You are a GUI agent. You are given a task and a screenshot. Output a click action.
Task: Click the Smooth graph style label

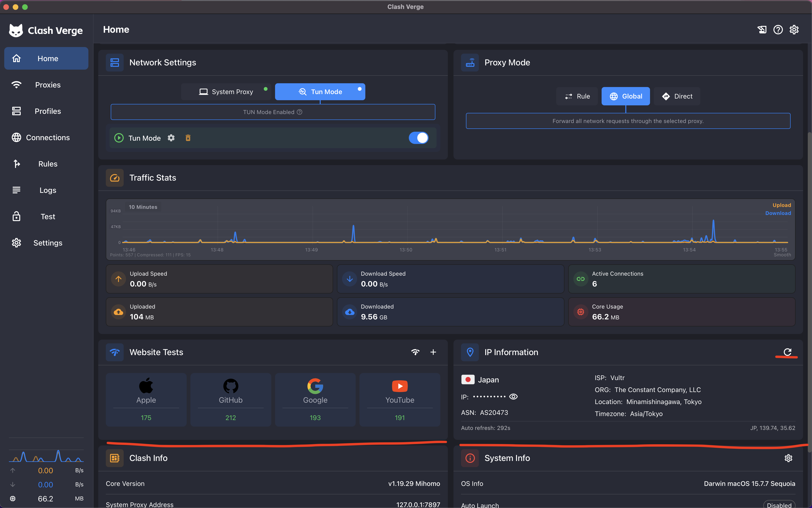[x=782, y=255]
